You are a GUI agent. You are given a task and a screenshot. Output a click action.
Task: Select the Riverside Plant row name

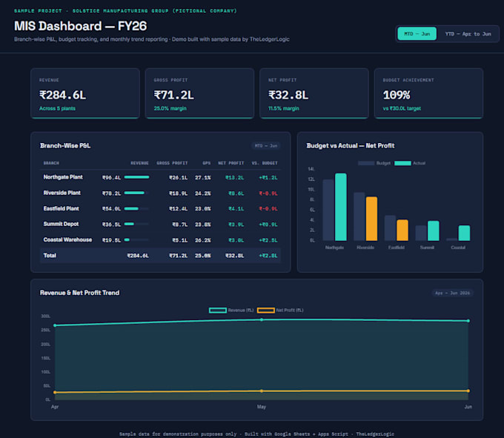coord(62,193)
